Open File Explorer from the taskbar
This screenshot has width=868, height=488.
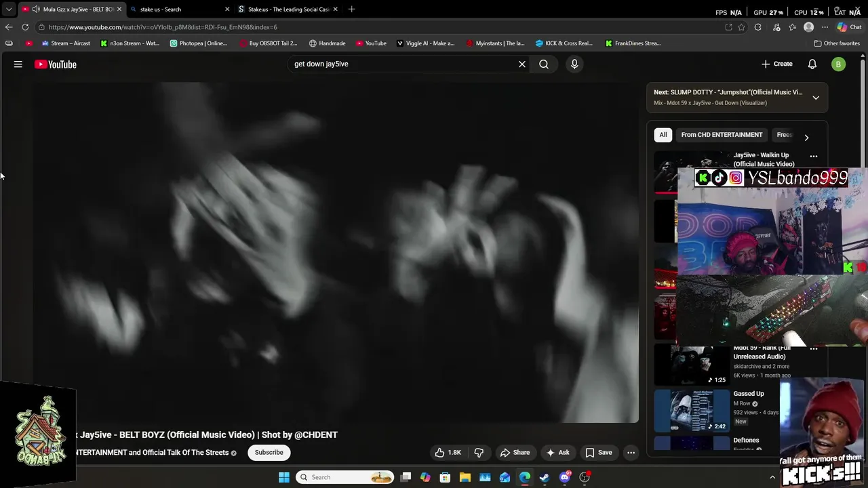(x=465, y=477)
